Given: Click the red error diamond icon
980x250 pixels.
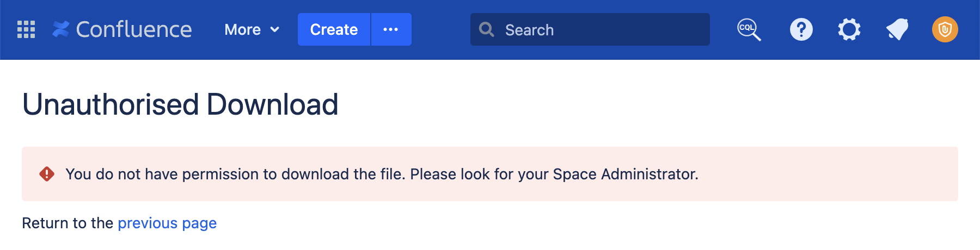Looking at the screenshot, I should 47,174.
